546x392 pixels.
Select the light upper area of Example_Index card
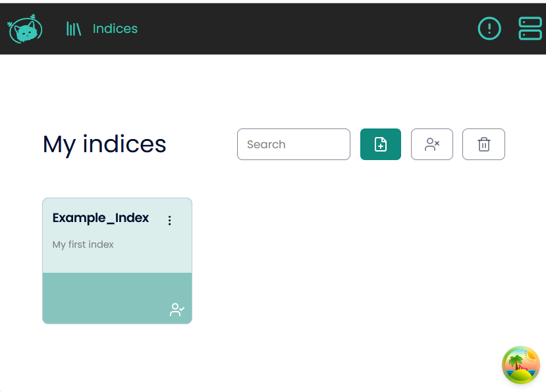tap(119, 260)
